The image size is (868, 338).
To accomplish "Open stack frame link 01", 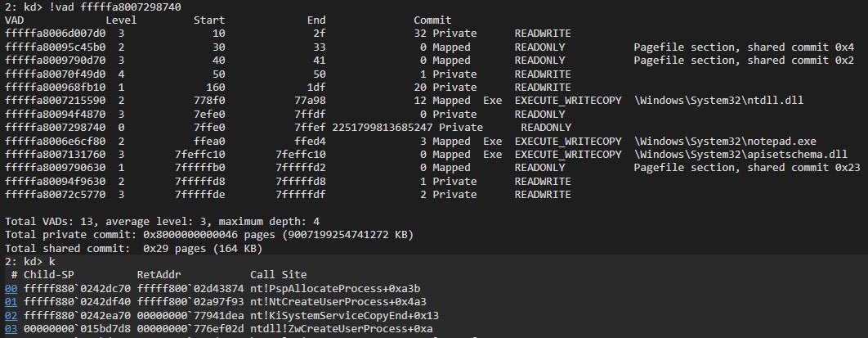I will 11,301.
